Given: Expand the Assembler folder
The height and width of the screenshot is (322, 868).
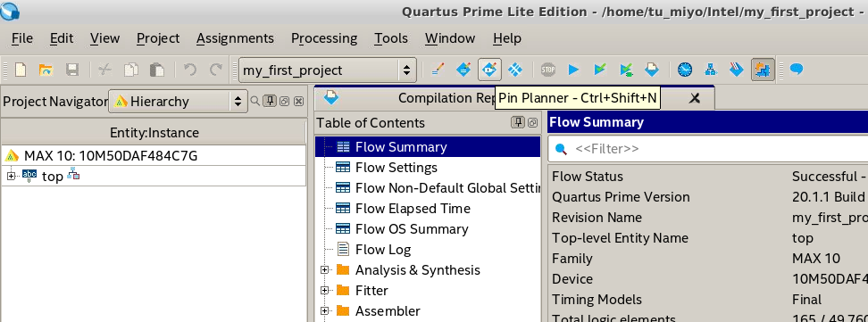Looking at the screenshot, I should click(x=324, y=311).
